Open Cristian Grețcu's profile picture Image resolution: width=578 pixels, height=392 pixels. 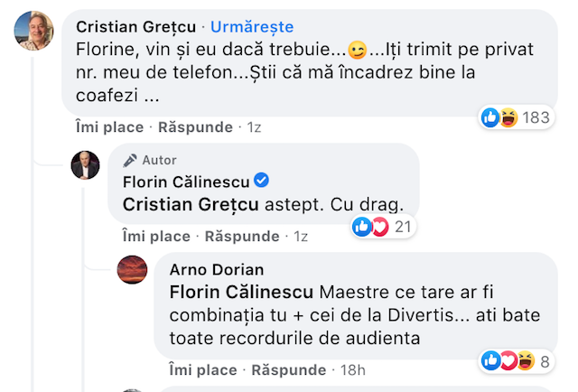(x=34, y=33)
